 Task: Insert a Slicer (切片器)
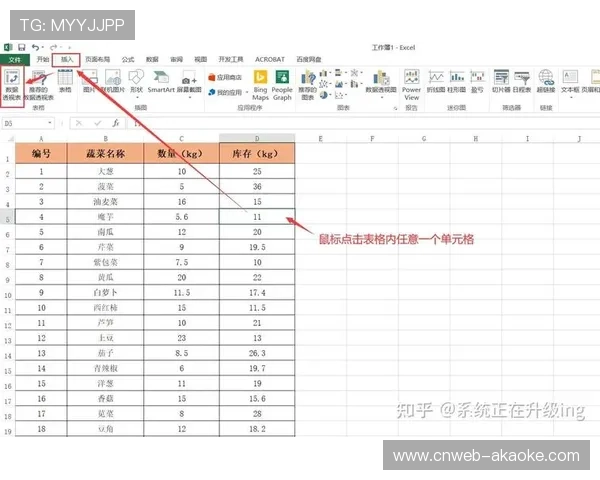[x=501, y=81]
